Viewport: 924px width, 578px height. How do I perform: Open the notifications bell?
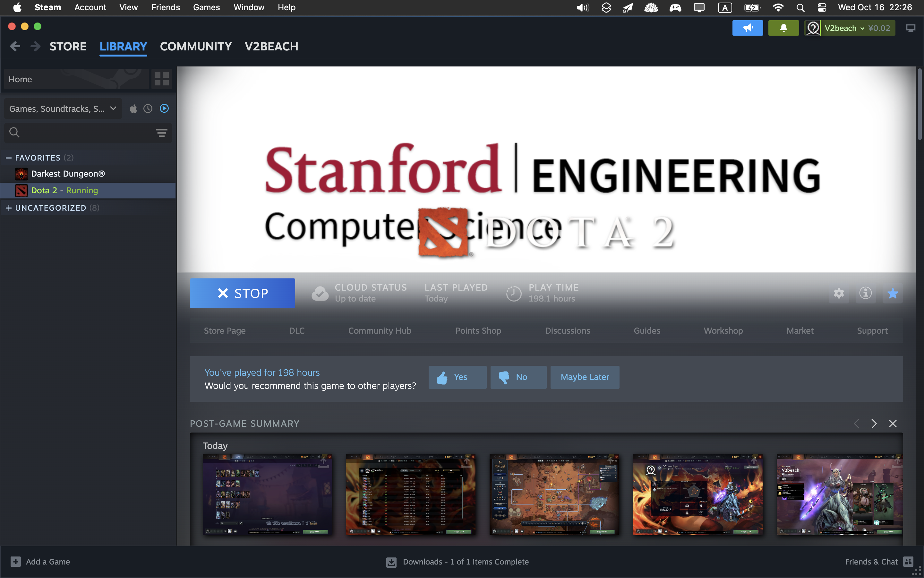click(783, 28)
